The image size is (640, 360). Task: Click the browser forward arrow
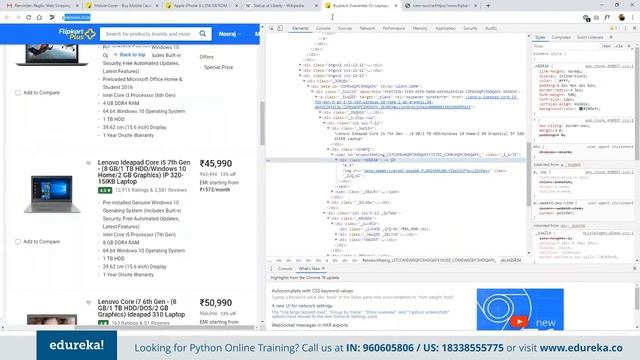tap(18, 18)
